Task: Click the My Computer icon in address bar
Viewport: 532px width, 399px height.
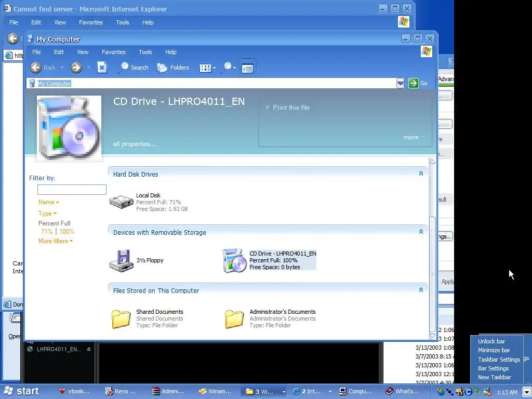Action: point(32,83)
